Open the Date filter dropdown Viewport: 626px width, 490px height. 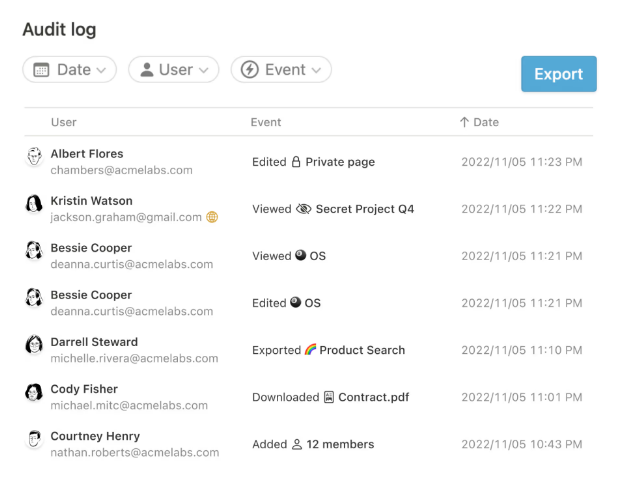pos(69,70)
